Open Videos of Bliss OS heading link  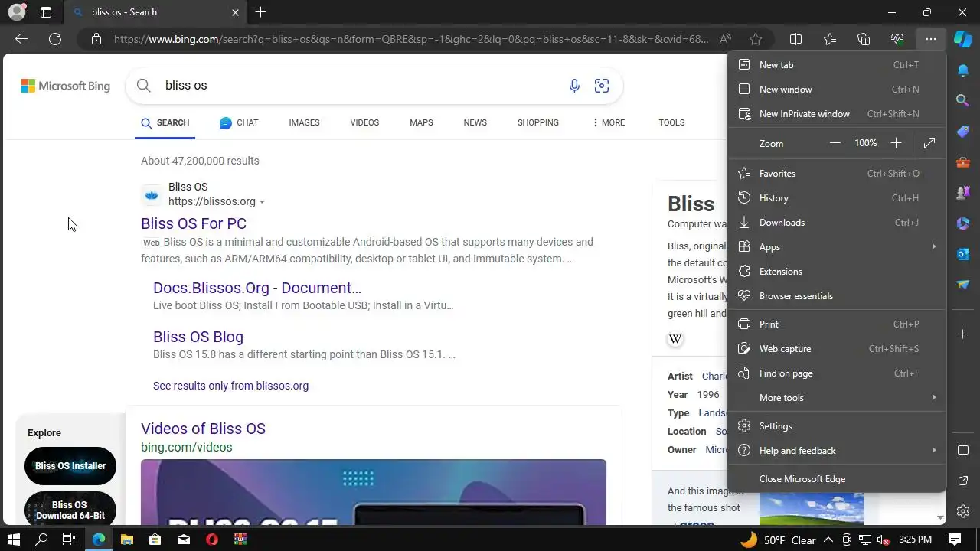pyautogui.click(x=203, y=429)
